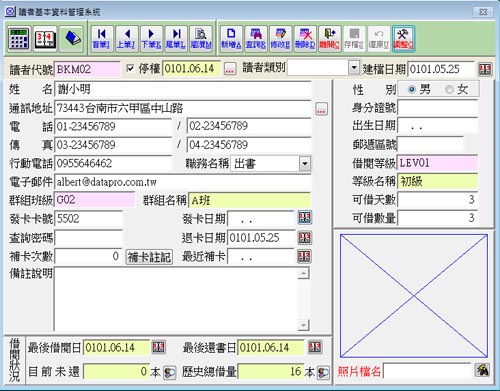The width and height of the screenshot is (500, 391).
Task: Click the 補卡次數 count field
Action: [88, 256]
